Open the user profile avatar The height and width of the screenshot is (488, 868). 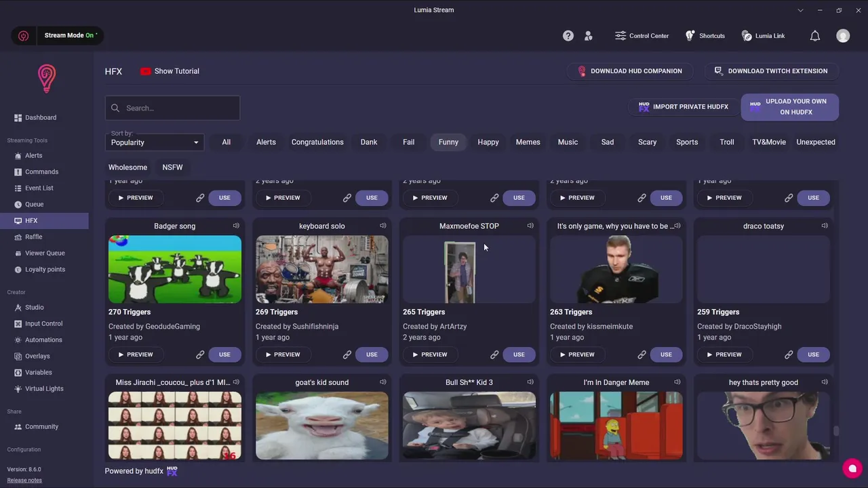pos(843,36)
